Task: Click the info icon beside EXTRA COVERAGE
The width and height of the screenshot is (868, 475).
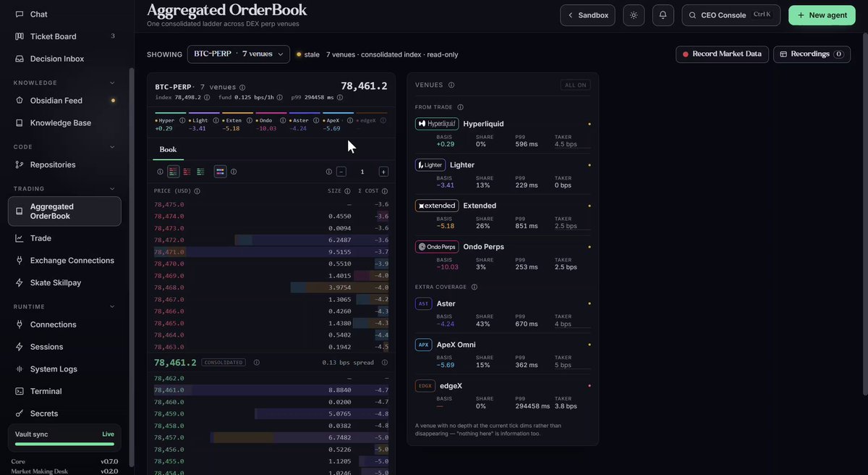Action: (x=475, y=287)
